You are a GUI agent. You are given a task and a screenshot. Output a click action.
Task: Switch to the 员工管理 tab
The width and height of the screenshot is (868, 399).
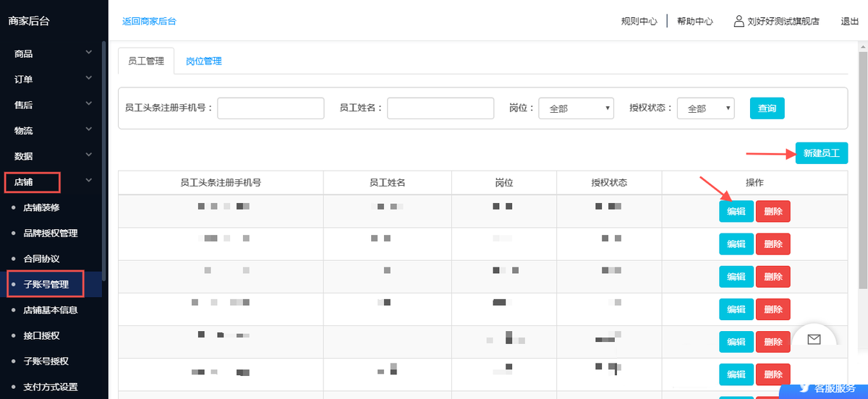coord(146,61)
